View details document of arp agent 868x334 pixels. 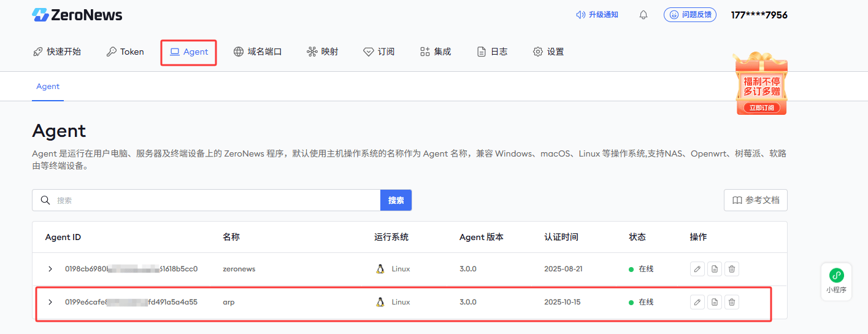coord(714,302)
